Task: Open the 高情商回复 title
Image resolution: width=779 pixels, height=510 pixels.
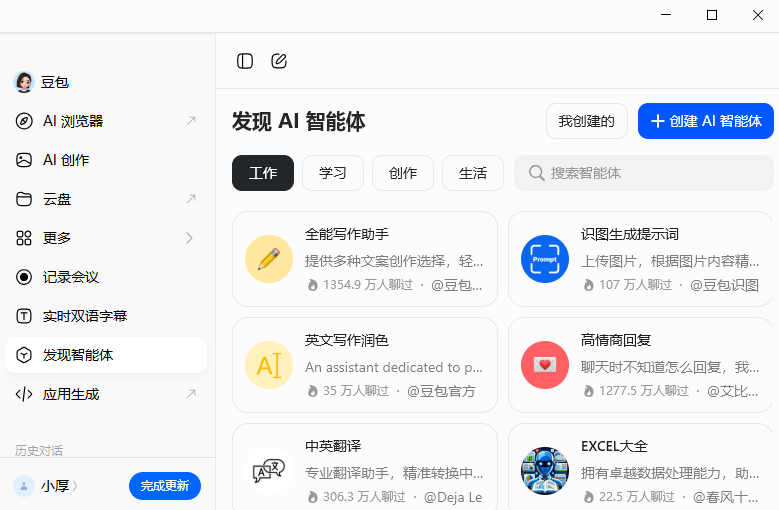Action: click(x=616, y=340)
